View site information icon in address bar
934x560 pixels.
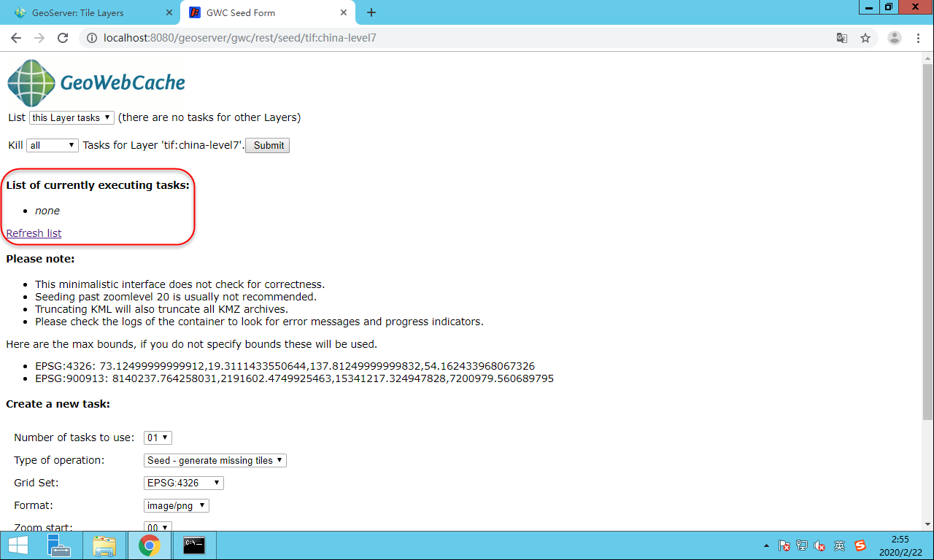tap(92, 38)
